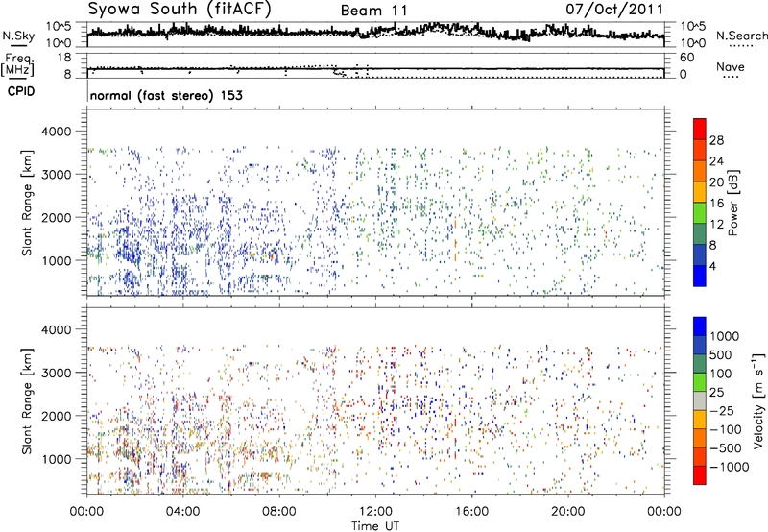Click the velocity panel 'Slant Range [km]' label
Screen dimensions: 768x532
click(x=27, y=401)
